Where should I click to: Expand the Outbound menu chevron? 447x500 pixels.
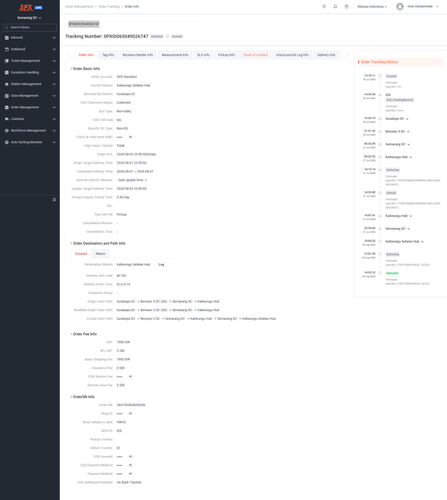click(x=54, y=49)
